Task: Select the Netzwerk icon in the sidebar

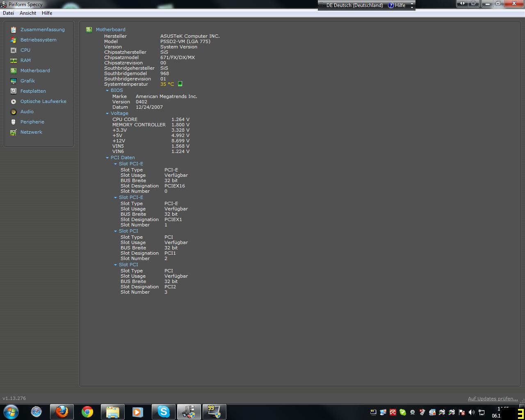Action: point(14,132)
